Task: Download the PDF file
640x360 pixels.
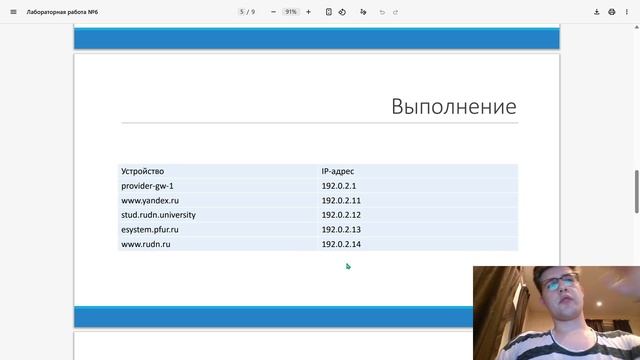Action: tap(597, 12)
